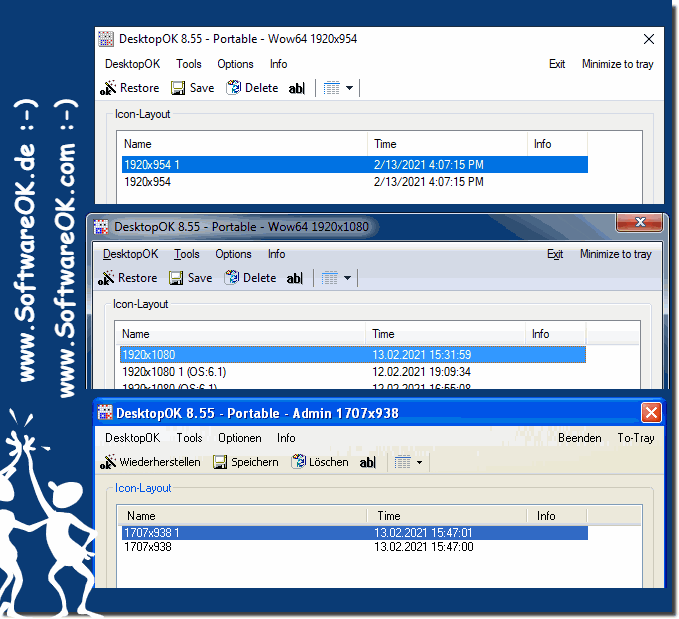The height and width of the screenshot is (619, 679).
Task: Click app icon in 1920x954 window title bar
Action: [x=106, y=39]
